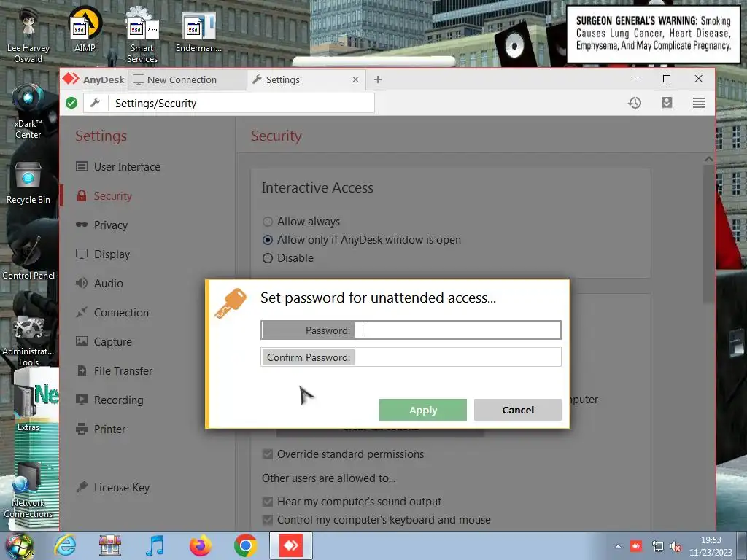This screenshot has width=747, height=560.
Task: Open the AIMP desktop shortcut
Action: pyautogui.click(x=85, y=29)
